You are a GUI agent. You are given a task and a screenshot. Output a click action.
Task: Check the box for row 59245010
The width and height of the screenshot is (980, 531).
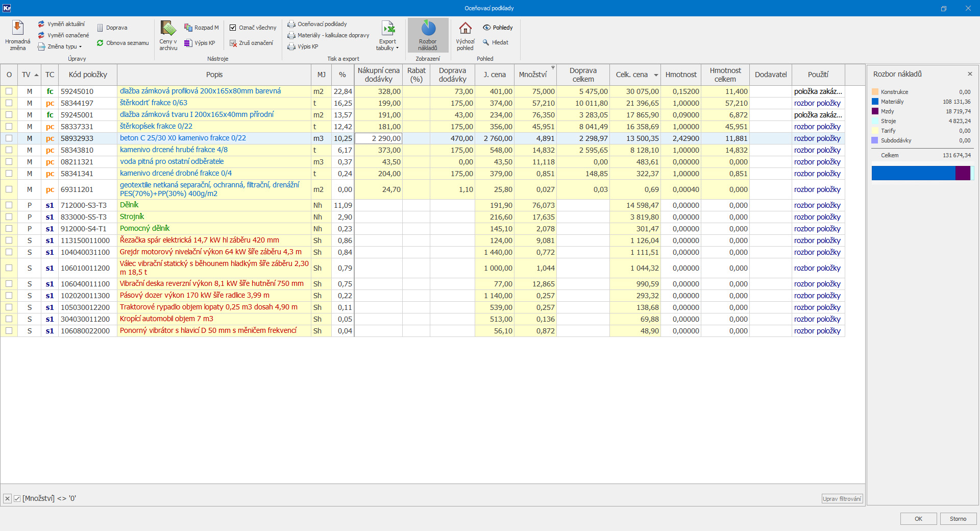click(9, 91)
